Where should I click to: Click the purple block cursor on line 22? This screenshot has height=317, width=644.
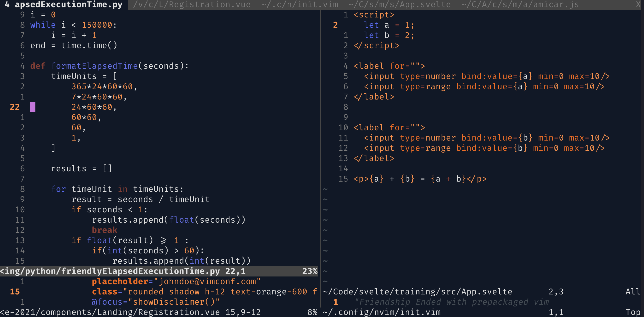point(33,107)
